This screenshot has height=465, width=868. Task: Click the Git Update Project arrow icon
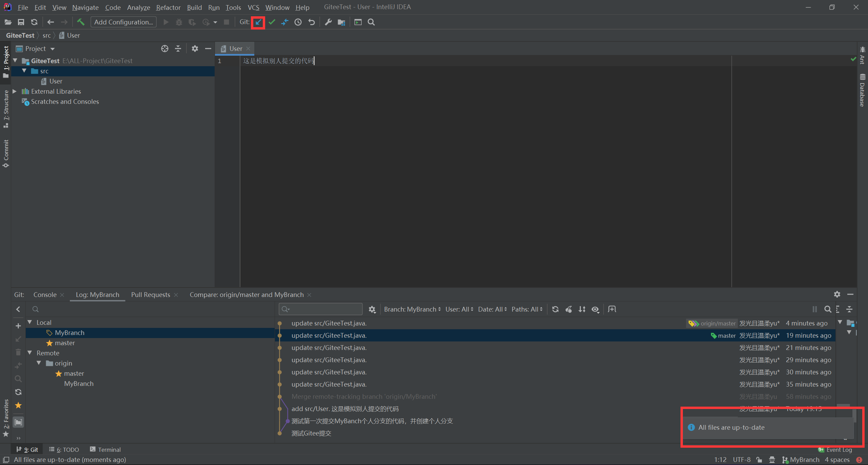point(258,22)
